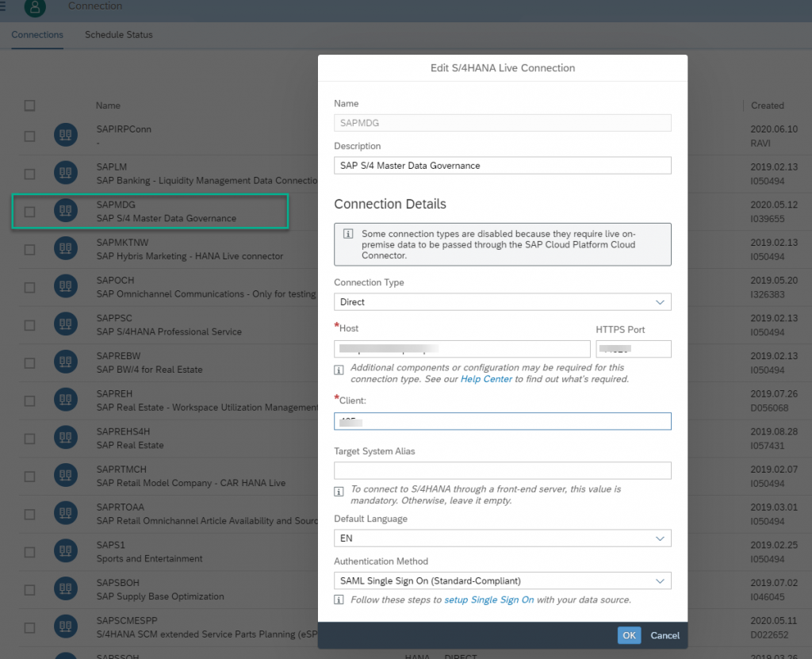The width and height of the screenshot is (812, 659).
Task: Check the SAPMDG row checkbox
Action: pos(29,212)
